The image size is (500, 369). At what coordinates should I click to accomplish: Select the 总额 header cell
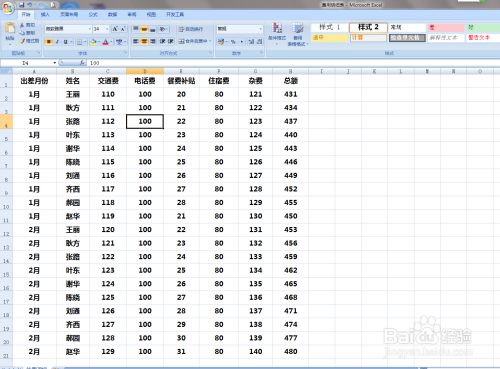pos(290,81)
